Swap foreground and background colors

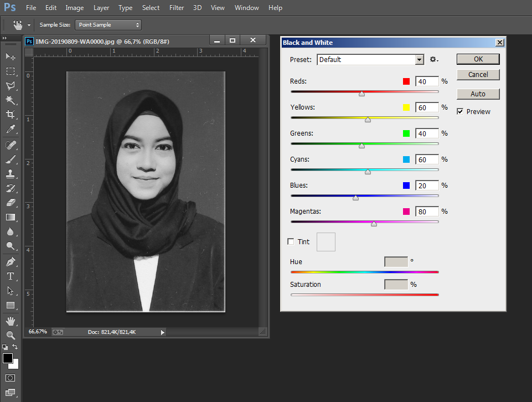pyautogui.click(x=15, y=347)
